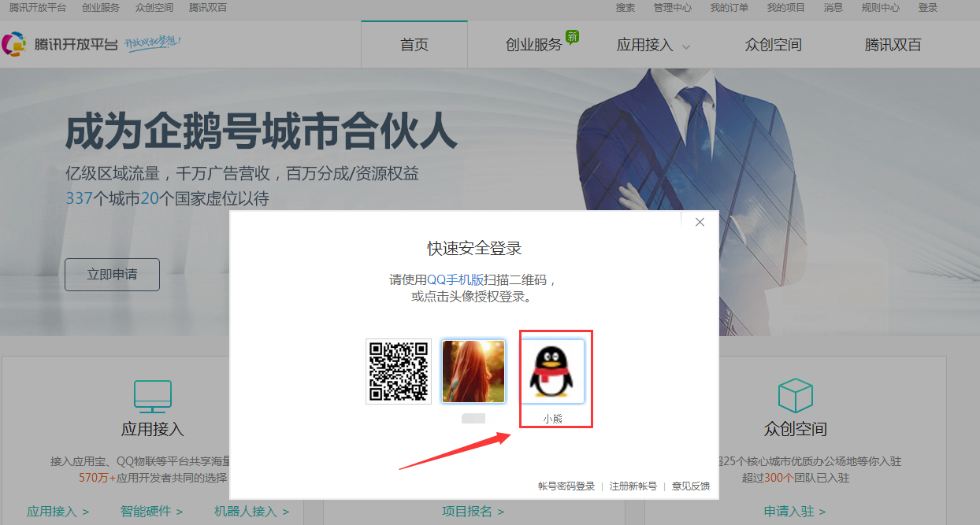The width and height of the screenshot is (980, 525).
Task: Click the 337个城市20个国家虚位以待 banner line
Action: 167,198
